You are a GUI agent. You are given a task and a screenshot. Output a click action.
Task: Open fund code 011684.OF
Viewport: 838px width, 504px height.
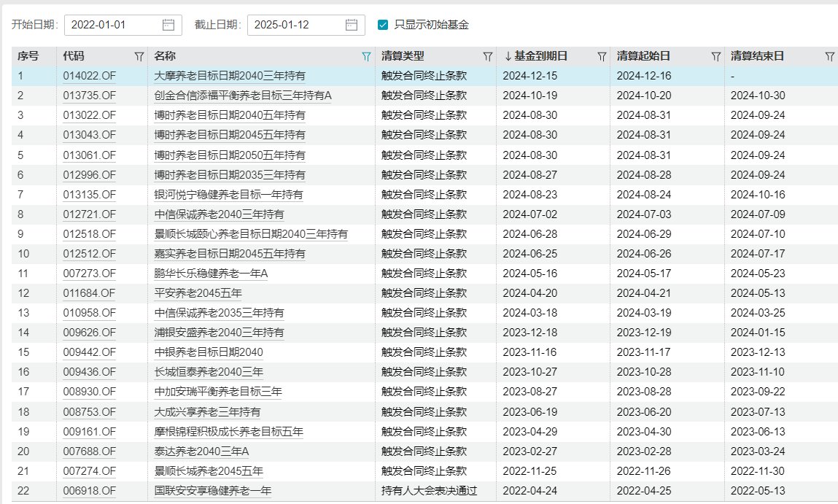click(89, 293)
